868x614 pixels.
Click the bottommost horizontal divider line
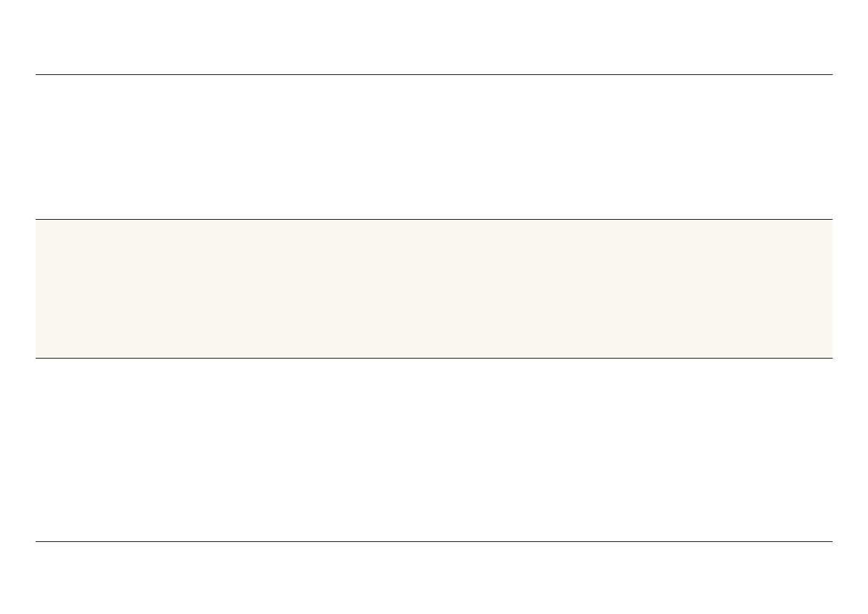[x=434, y=541]
